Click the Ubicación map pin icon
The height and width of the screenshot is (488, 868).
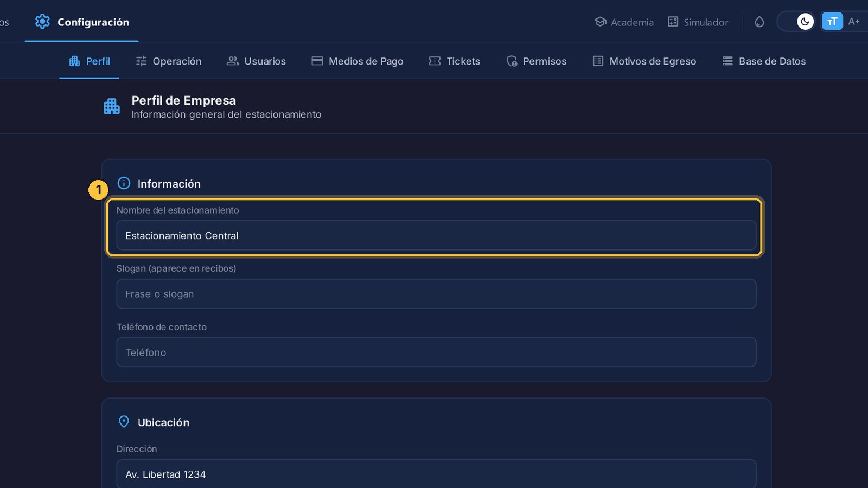coord(124,422)
